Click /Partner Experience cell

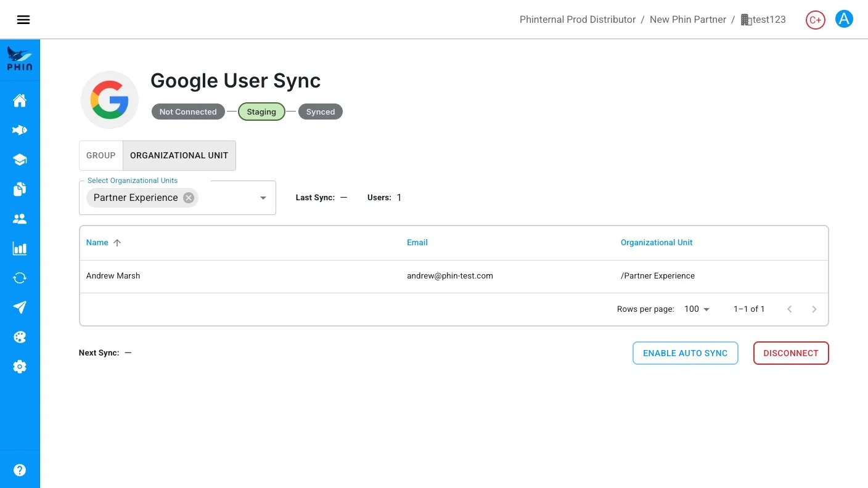point(658,276)
